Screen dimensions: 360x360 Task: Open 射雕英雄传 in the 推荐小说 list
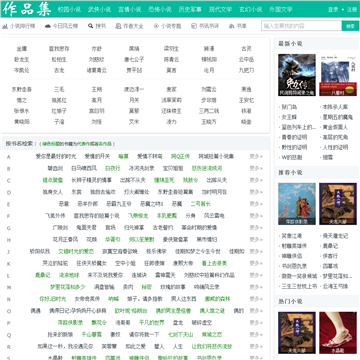(x=294, y=246)
